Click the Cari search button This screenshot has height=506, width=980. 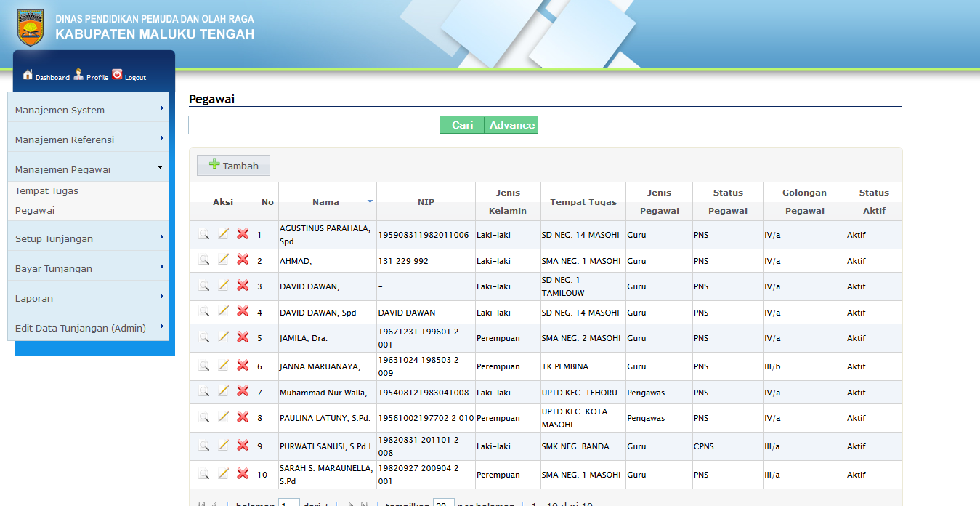(x=462, y=125)
